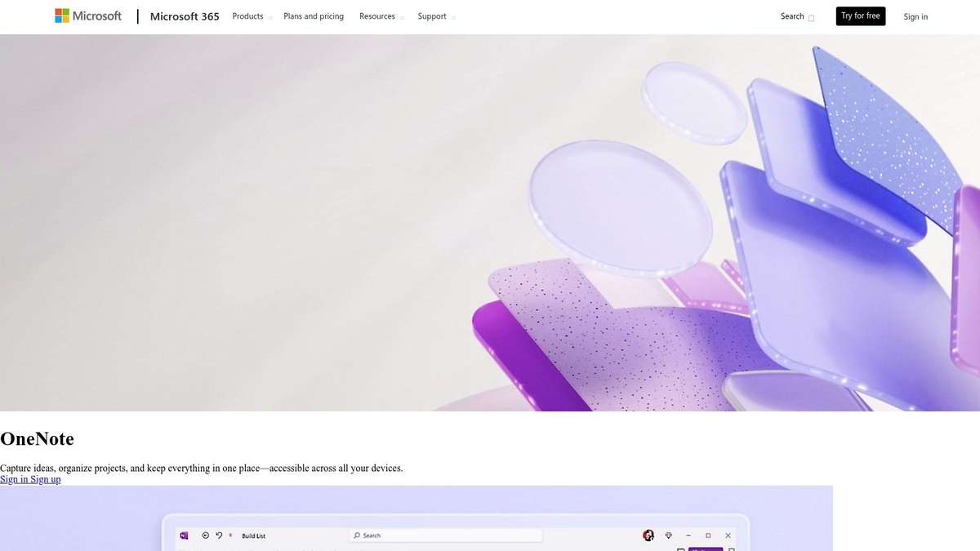Click the Microsoft four-color logo
Image resolution: width=980 pixels, height=551 pixels.
pyautogui.click(x=61, y=15)
